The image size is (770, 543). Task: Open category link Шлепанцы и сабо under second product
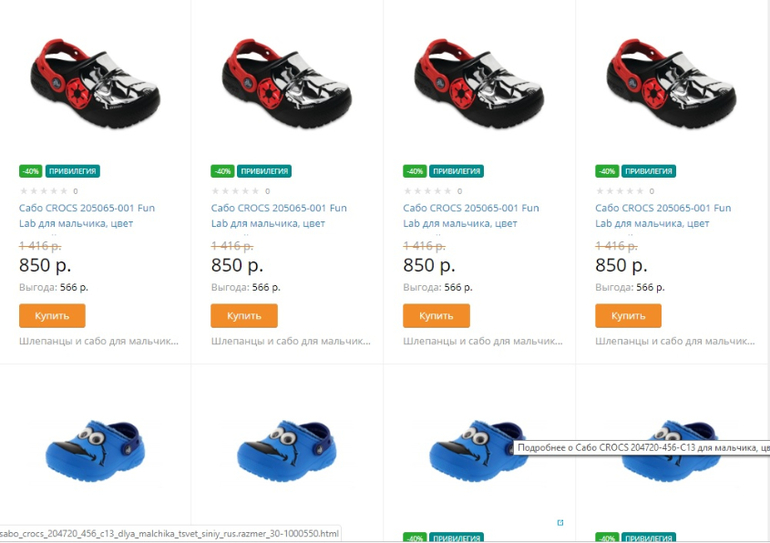[291, 341]
